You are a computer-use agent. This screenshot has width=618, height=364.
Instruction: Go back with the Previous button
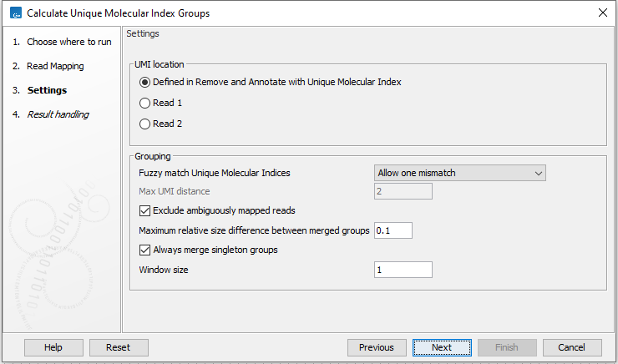(377, 347)
